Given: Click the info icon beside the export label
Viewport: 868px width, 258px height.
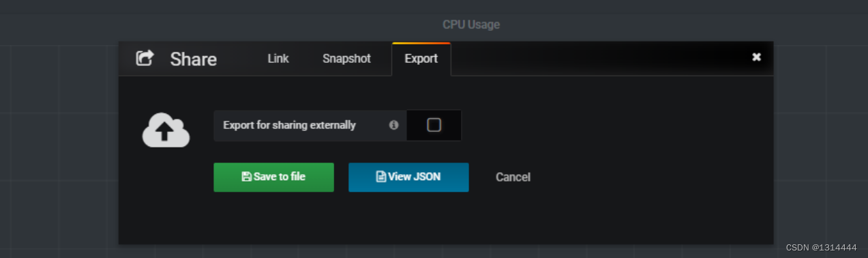Looking at the screenshot, I should pos(393,125).
